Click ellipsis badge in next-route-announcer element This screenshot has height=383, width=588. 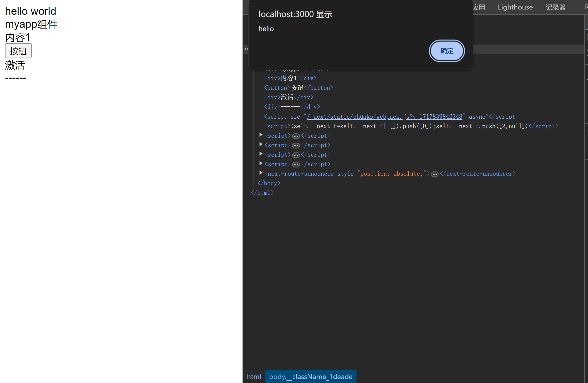[435, 174]
